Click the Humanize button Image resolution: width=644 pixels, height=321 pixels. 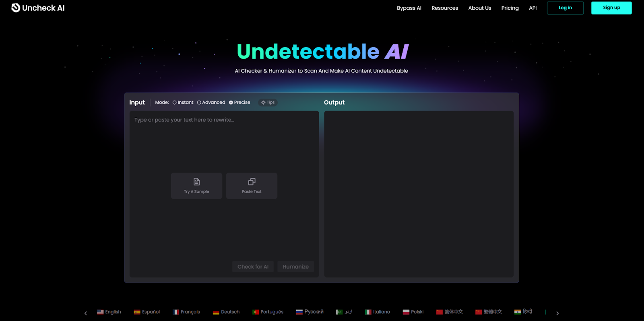295,267
